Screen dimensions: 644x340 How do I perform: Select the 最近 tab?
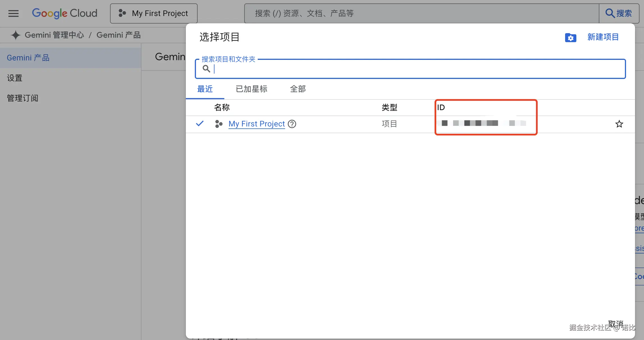[x=205, y=89]
